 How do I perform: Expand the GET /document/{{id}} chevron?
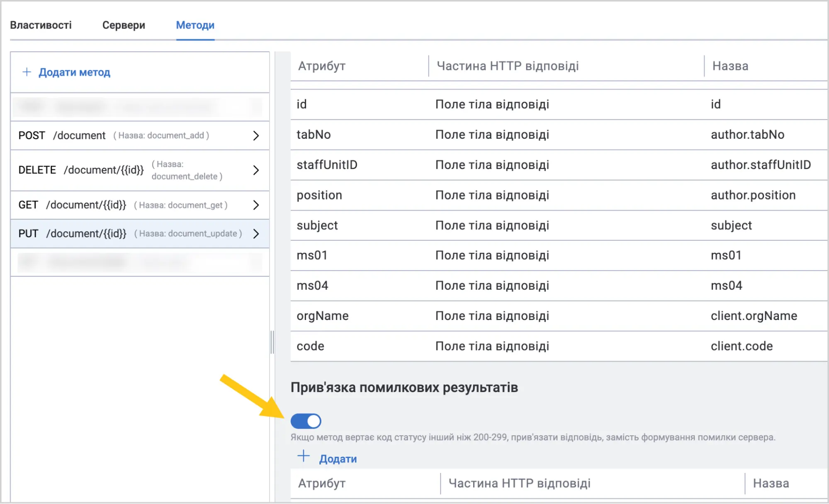coord(256,205)
